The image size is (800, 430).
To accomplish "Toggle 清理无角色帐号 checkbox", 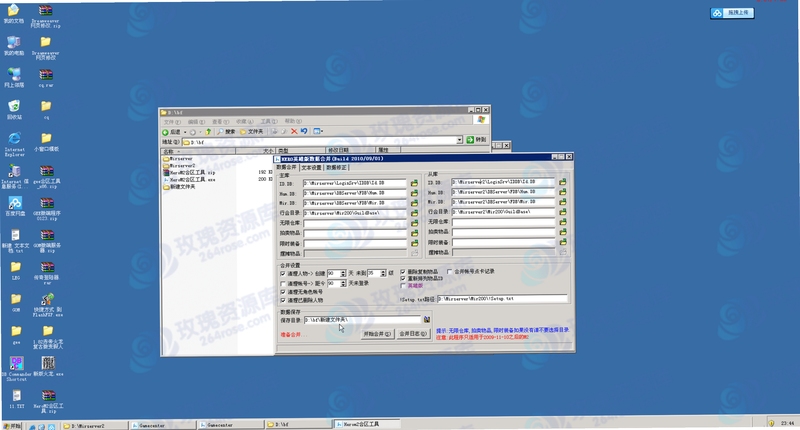I will click(283, 292).
